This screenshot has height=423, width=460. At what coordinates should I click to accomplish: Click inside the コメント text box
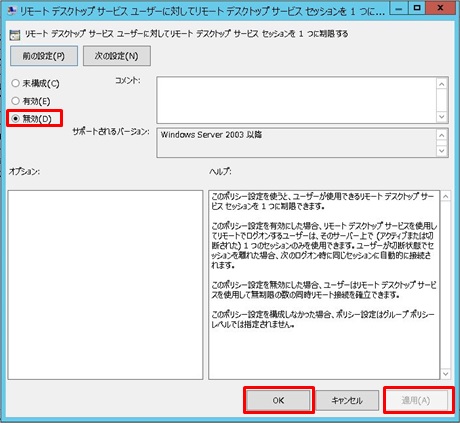pyautogui.click(x=296, y=100)
